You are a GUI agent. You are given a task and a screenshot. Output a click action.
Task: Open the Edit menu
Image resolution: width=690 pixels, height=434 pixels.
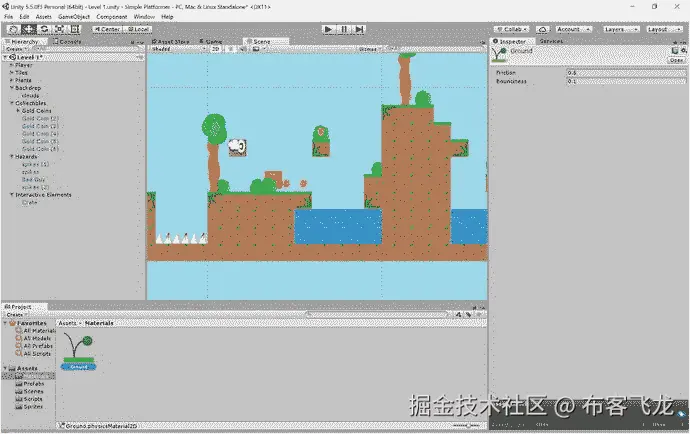24,17
